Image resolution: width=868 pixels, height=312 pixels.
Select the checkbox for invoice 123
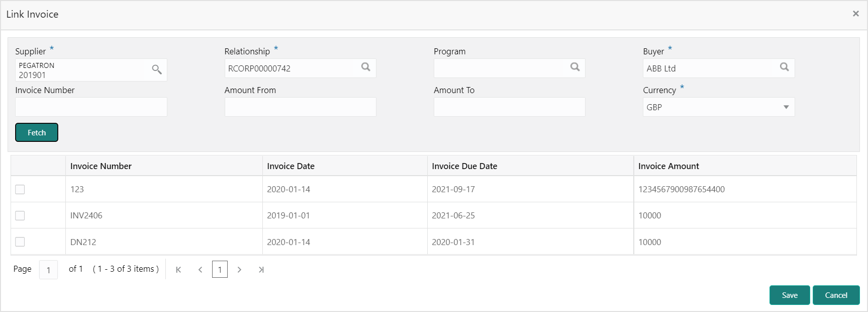click(20, 189)
